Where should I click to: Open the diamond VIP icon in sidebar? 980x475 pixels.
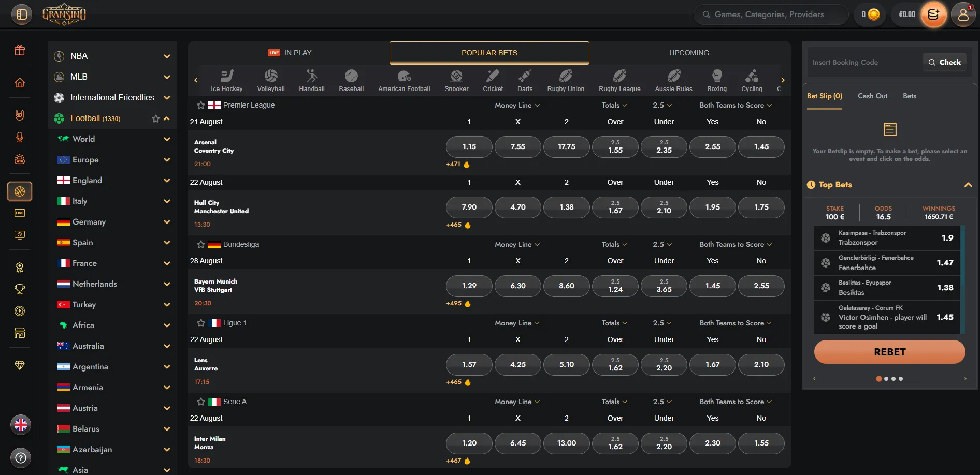pos(20,365)
